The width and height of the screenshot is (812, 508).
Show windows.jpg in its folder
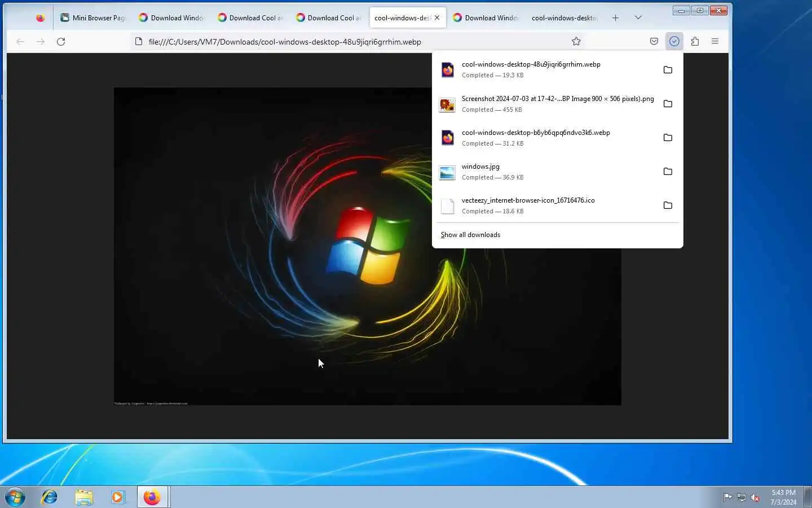(x=668, y=171)
